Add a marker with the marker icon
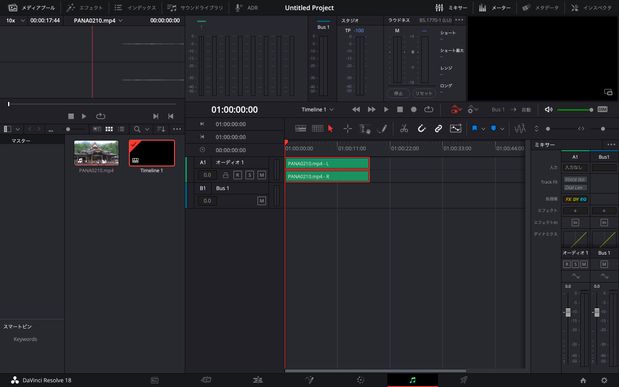Image resolution: width=619 pixels, height=387 pixels. 493,128
